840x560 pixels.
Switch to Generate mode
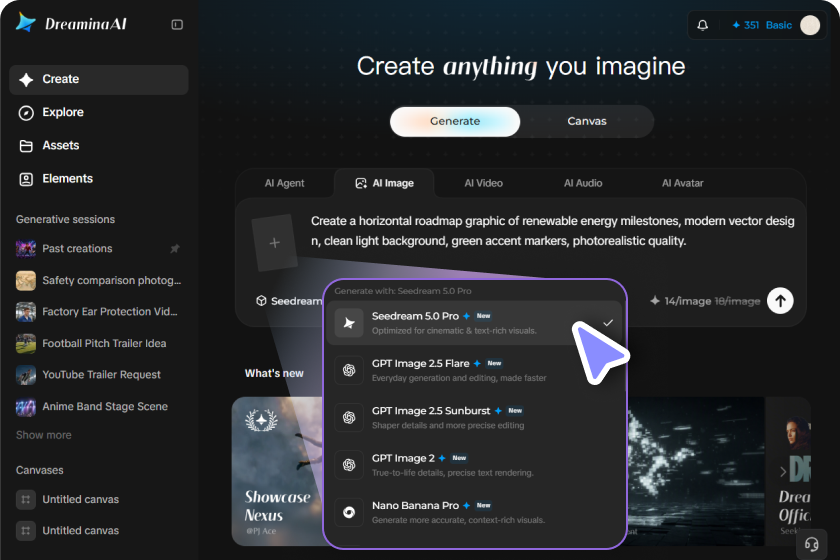(455, 121)
